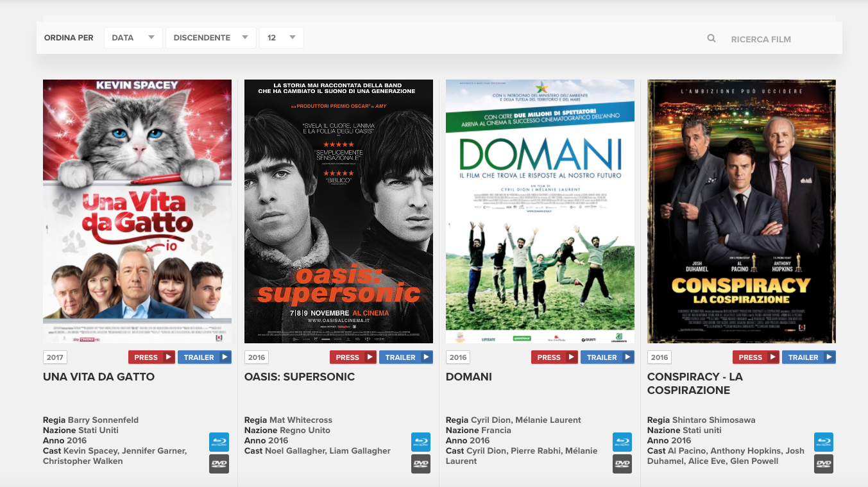Click Blu-ray icon for Oasis: Supersonic
Screen dimensions: 868x487
(421, 442)
